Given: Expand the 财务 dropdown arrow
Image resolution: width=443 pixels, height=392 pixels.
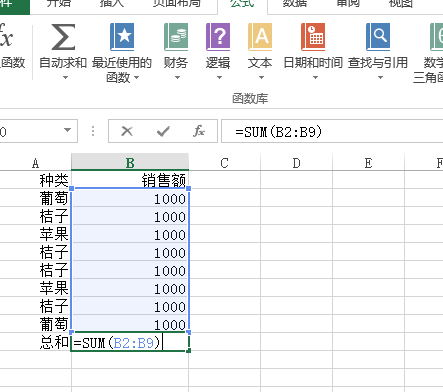Looking at the screenshot, I should (177, 78).
